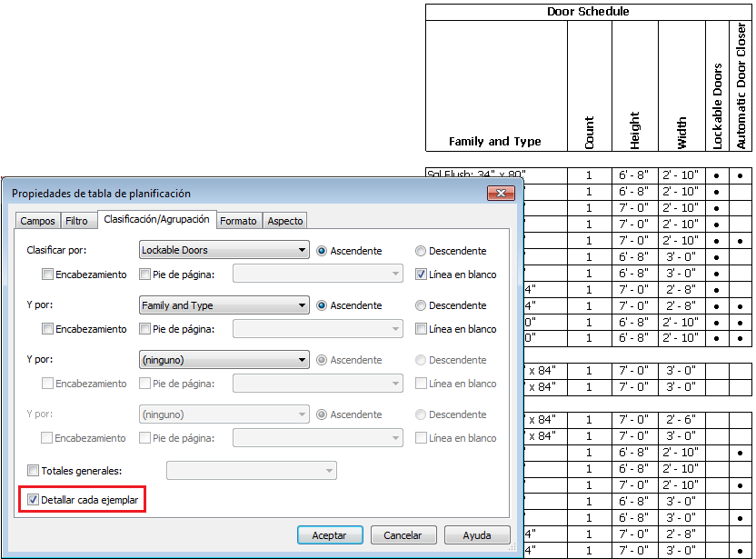Select the Lockable Doors column header

(717, 85)
